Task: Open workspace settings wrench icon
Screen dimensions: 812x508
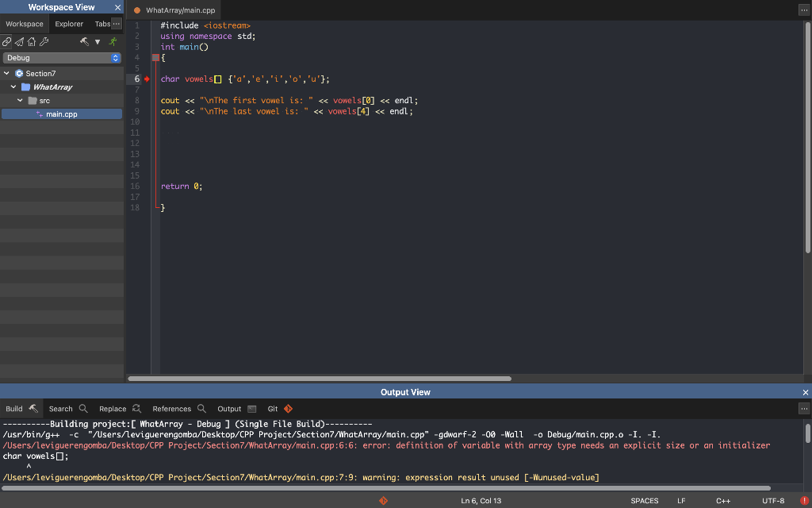Action: coord(44,41)
